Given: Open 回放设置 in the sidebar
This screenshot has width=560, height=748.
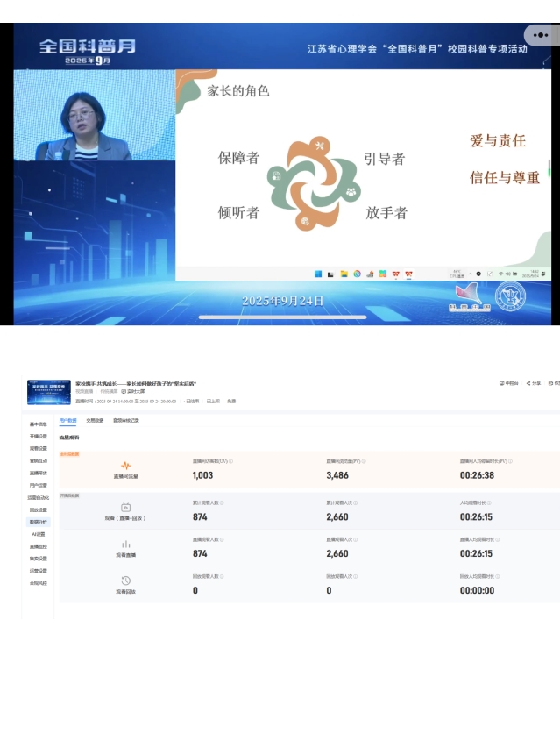Looking at the screenshot, I should point(38,509).
